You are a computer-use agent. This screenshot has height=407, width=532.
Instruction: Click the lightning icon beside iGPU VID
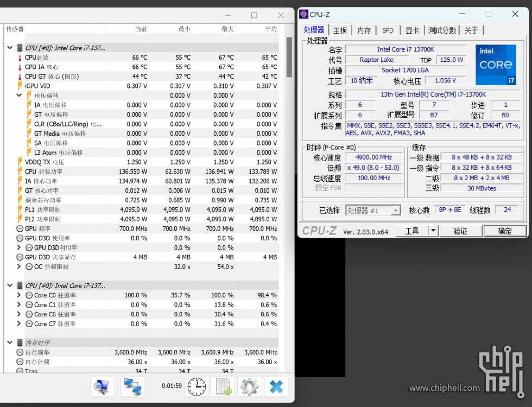(20, 86)
